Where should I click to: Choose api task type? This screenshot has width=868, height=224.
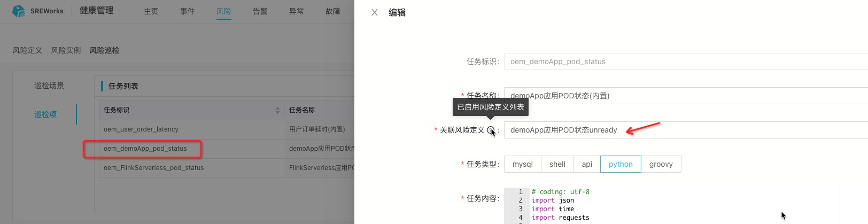pos(587,164)
